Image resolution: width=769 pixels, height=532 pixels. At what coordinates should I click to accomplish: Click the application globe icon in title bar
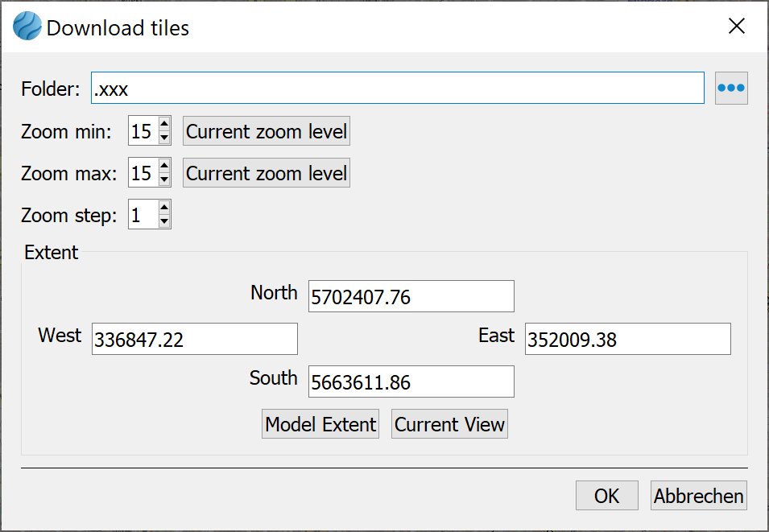click(27, 27)
